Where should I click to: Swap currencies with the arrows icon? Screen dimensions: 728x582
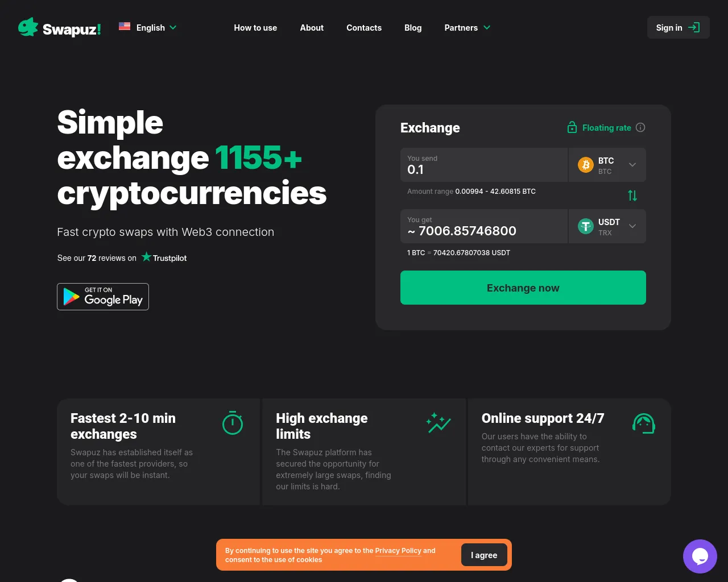(632, 196)
